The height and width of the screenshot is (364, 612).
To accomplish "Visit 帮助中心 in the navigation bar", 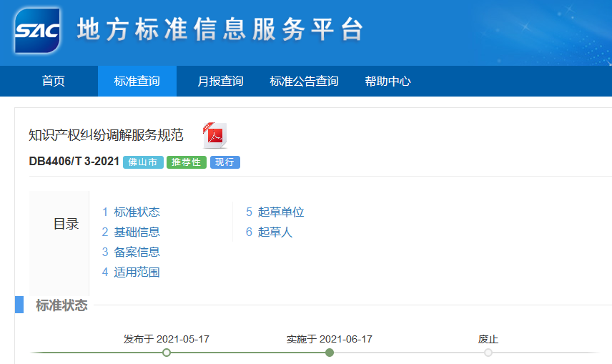I will (x=388, y=82).
